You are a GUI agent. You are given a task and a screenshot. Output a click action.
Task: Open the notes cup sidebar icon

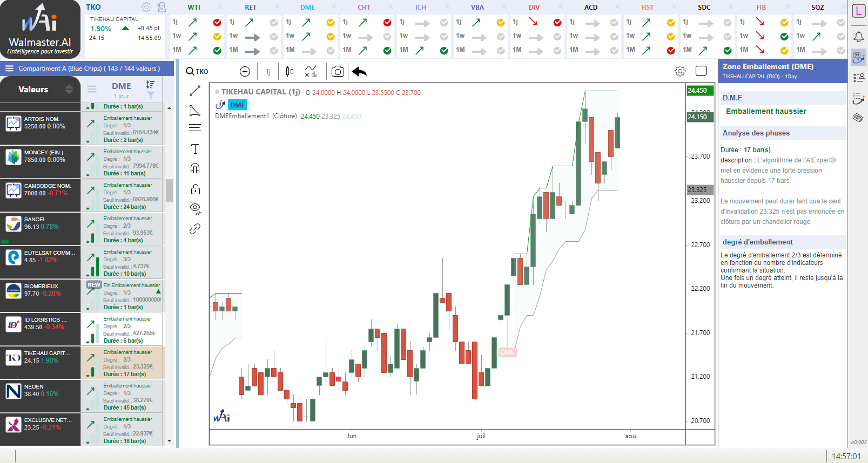click(858, 98)
